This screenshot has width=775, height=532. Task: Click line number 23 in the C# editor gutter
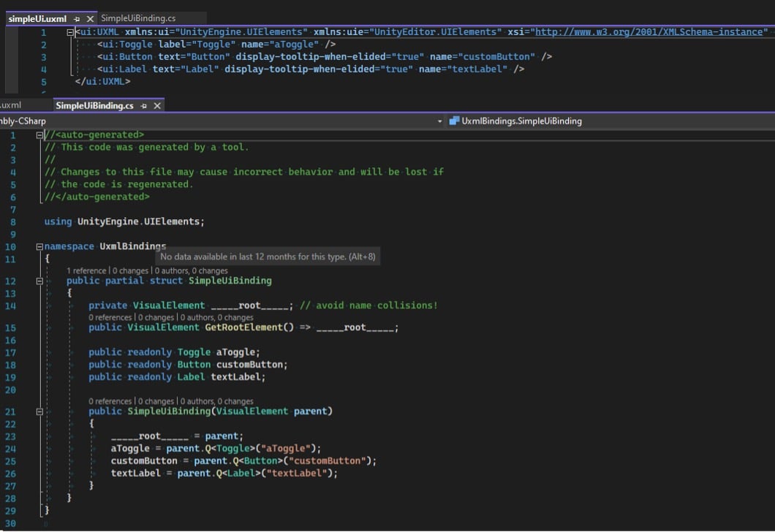click(10, 437)
